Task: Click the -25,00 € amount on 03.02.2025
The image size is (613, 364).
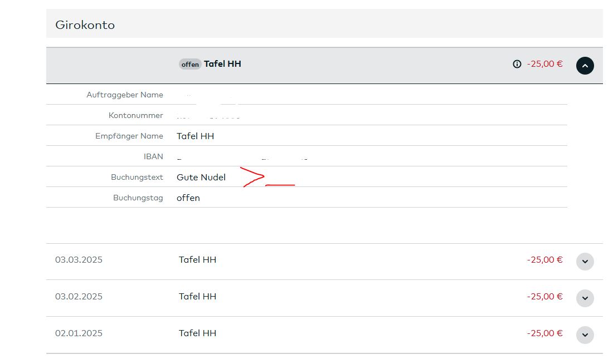Action: click(x=544, y=296)
